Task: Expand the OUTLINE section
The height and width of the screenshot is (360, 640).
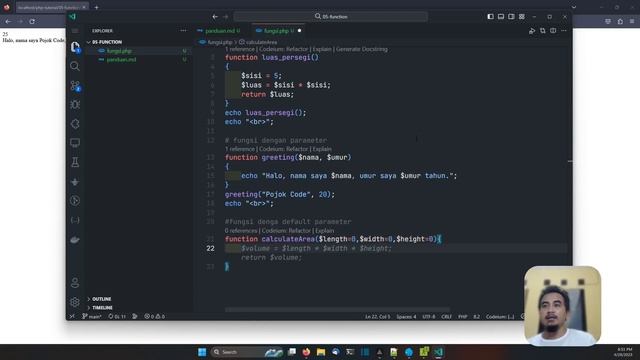Action: 102,299
